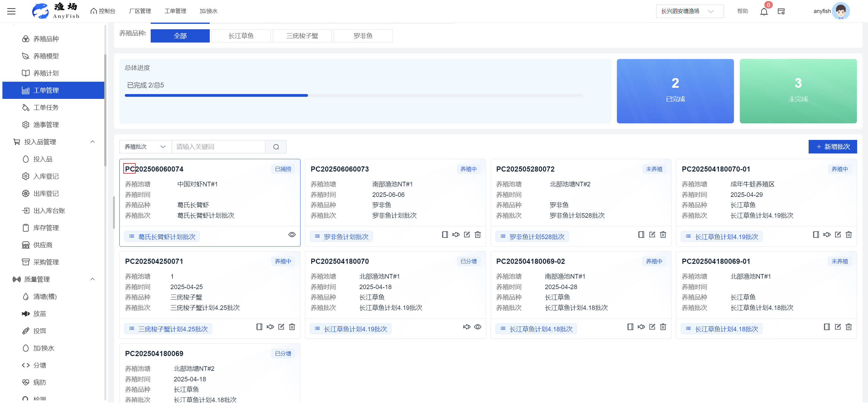Select 罗非鱼 species filter

pos(363,36)
